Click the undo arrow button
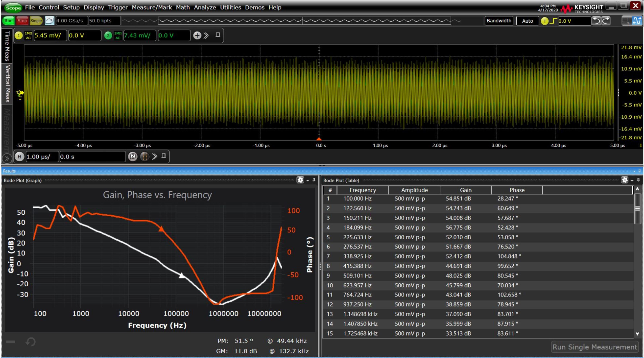 click(596, 21)
